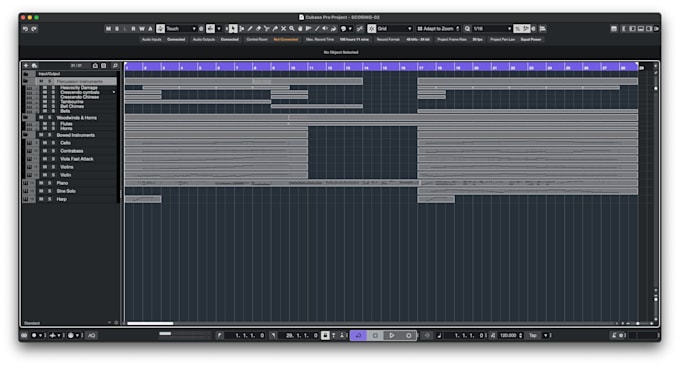Screen dimensions: 680x367
Task: Select the Color paint tool
Action: [x=333, y=29]
